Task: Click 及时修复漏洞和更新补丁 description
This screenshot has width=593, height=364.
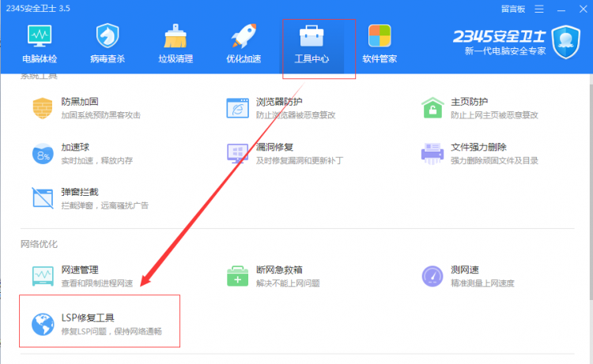Action: [x=300, y=160]
